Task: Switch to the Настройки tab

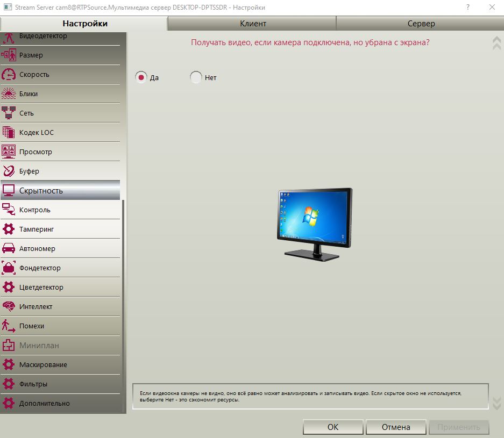Action: point(84,24)
